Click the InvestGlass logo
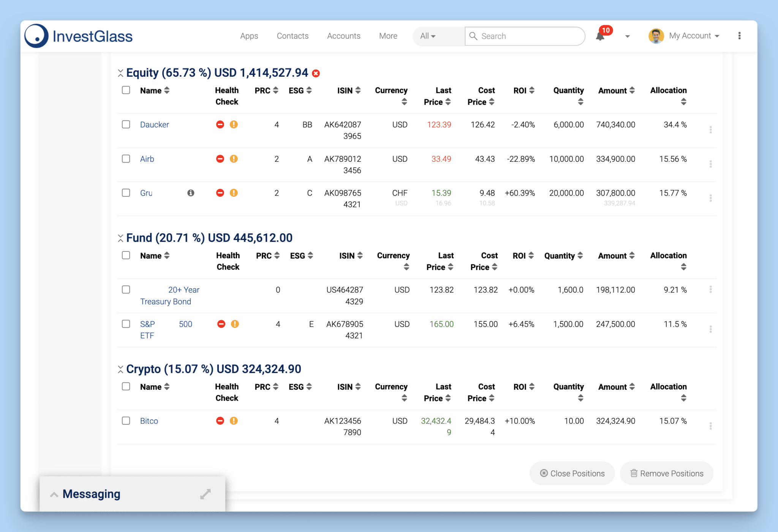778x532 pixels. pyautogui.click(x=78, y=35)
